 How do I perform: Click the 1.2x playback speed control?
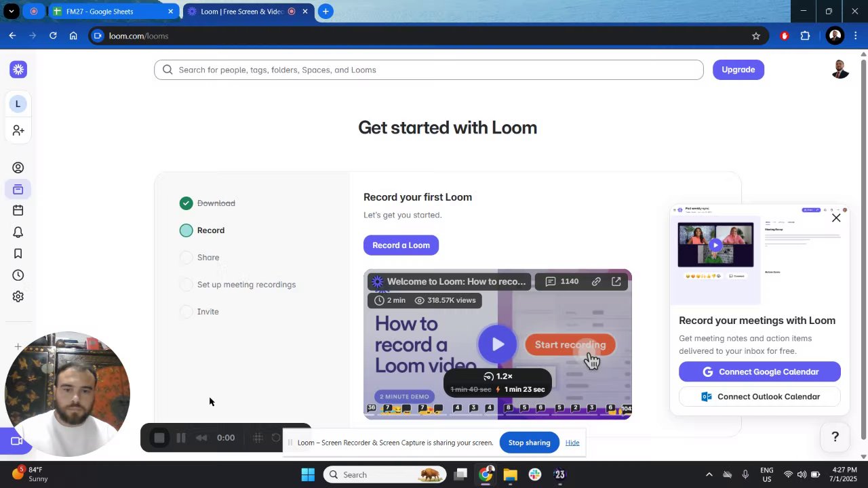[x=498, y=376]
